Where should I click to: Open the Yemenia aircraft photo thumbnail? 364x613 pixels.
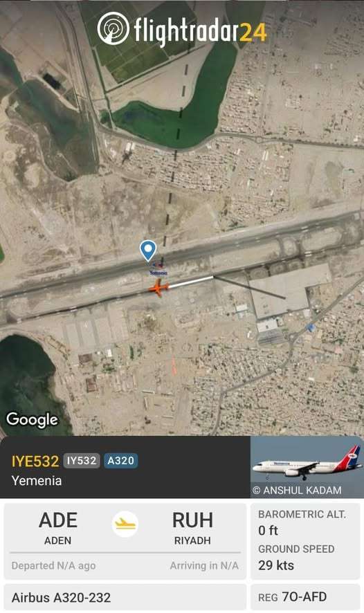pyautogui.click(x=307, y=467)
